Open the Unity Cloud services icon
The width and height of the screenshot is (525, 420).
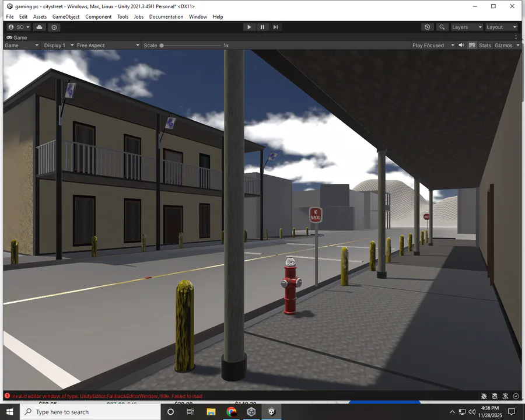click(x=40, y=27)
